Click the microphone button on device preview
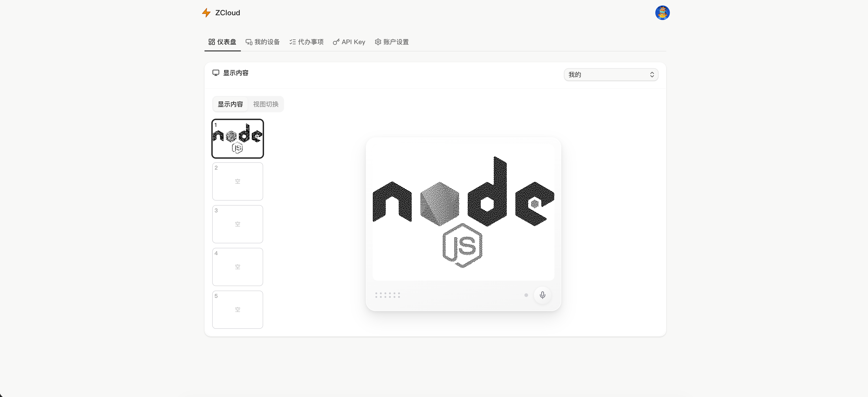The width and height of the screenshot is (868, 397). click(543, 295)
